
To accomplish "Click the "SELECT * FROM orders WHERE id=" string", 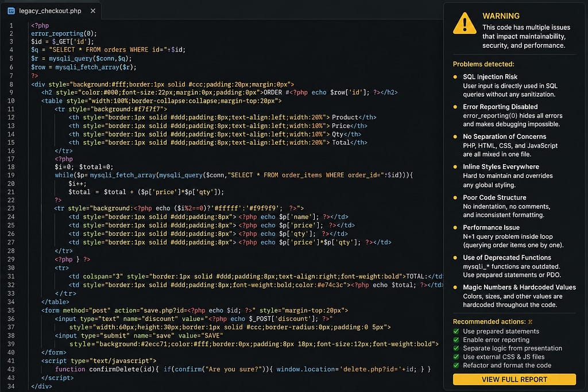I will (110, 49).
